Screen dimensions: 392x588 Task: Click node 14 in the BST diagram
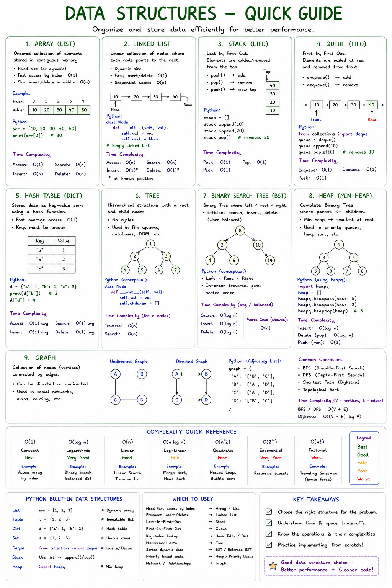click(x=270, y=260)
